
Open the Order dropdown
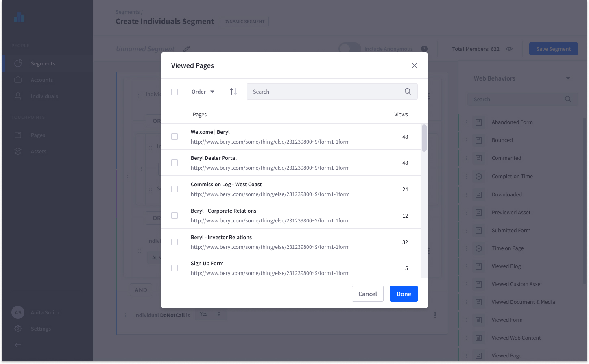(x=202, y=92)
